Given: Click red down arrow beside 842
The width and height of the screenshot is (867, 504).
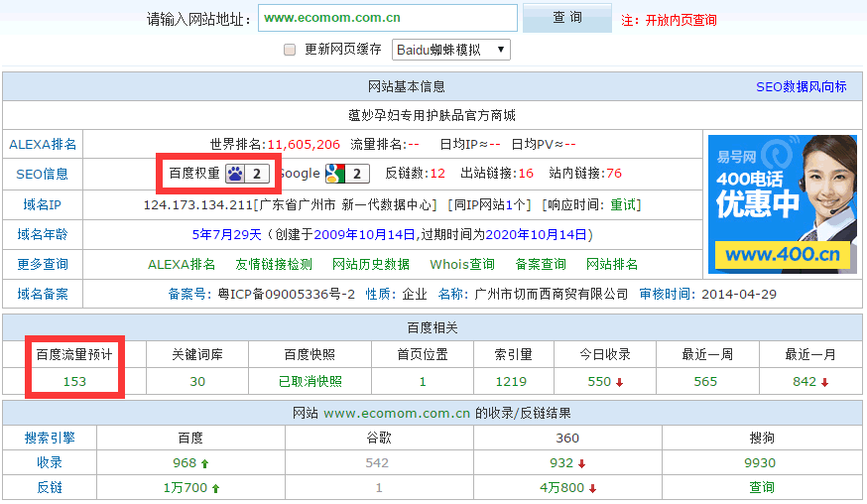Looking at the screenshot, I should [x=824, y=382].
